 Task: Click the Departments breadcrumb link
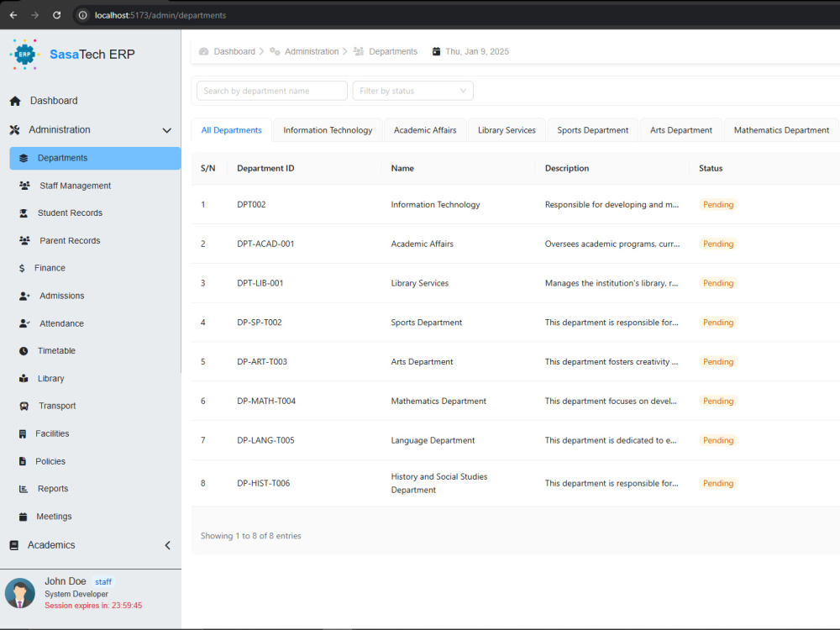tap(393, 51)
